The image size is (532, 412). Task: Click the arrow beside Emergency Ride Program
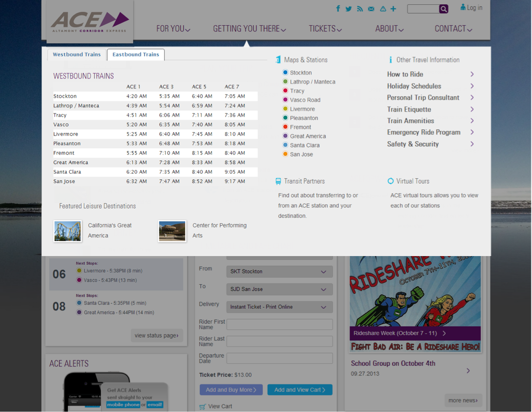472,132
